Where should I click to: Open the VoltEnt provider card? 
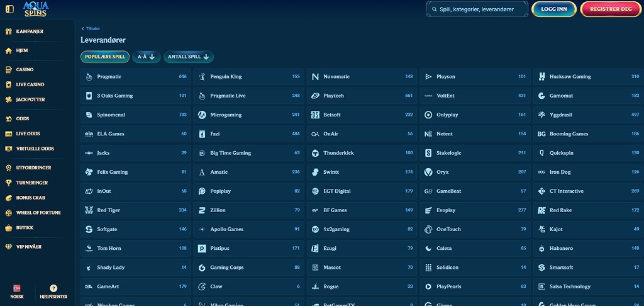(x=475, y=96)
